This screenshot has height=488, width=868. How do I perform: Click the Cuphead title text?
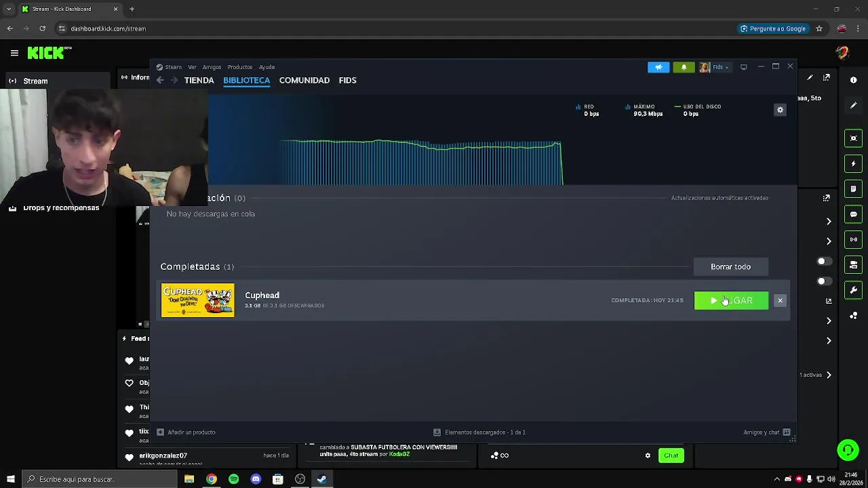click(x=262, y=296)
